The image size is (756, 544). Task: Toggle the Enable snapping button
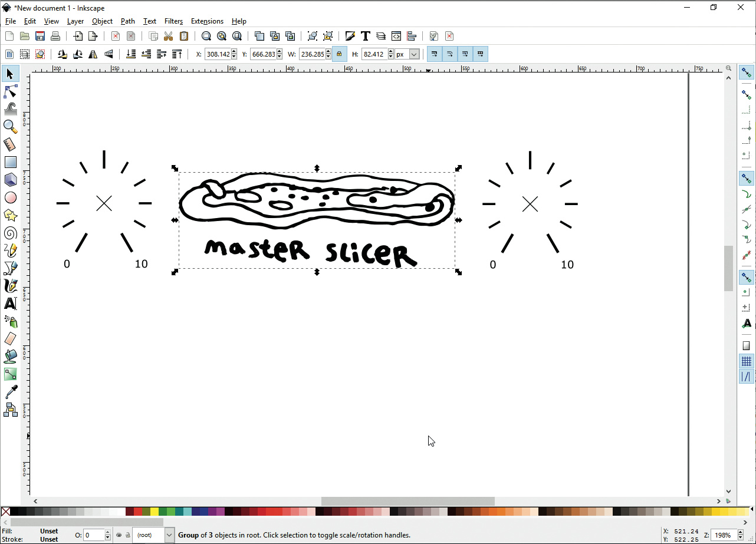point(747,73)
